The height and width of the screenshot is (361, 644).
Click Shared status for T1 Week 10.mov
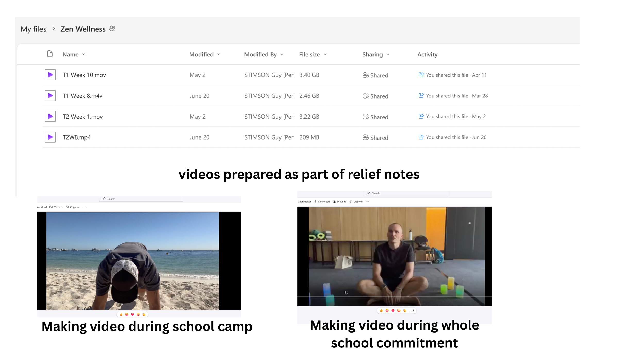coord(376,75)
